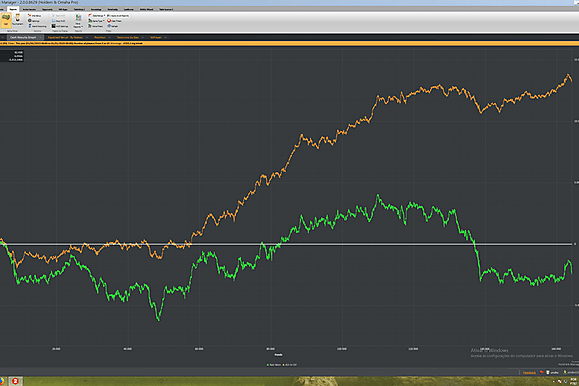Close the Sessions by Day report tab
The image size is (579, 386).
point(143,37)
